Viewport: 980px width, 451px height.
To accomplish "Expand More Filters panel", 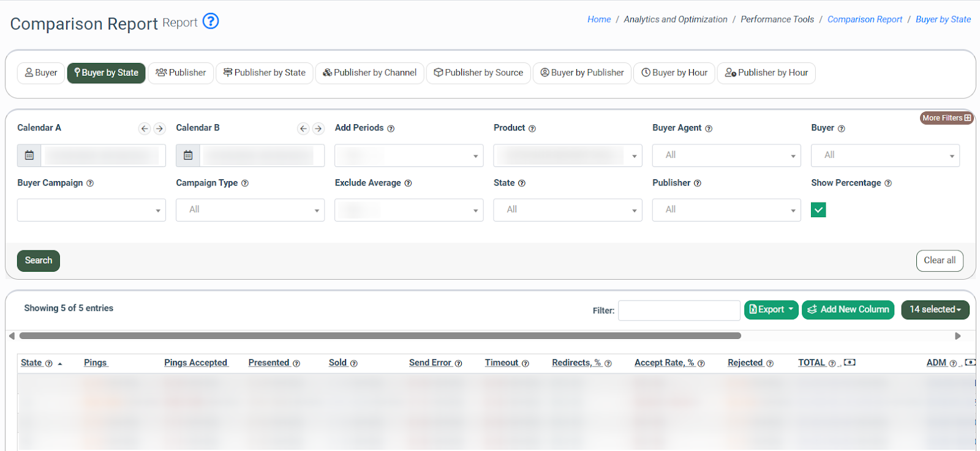I will [x=946, y=118].
